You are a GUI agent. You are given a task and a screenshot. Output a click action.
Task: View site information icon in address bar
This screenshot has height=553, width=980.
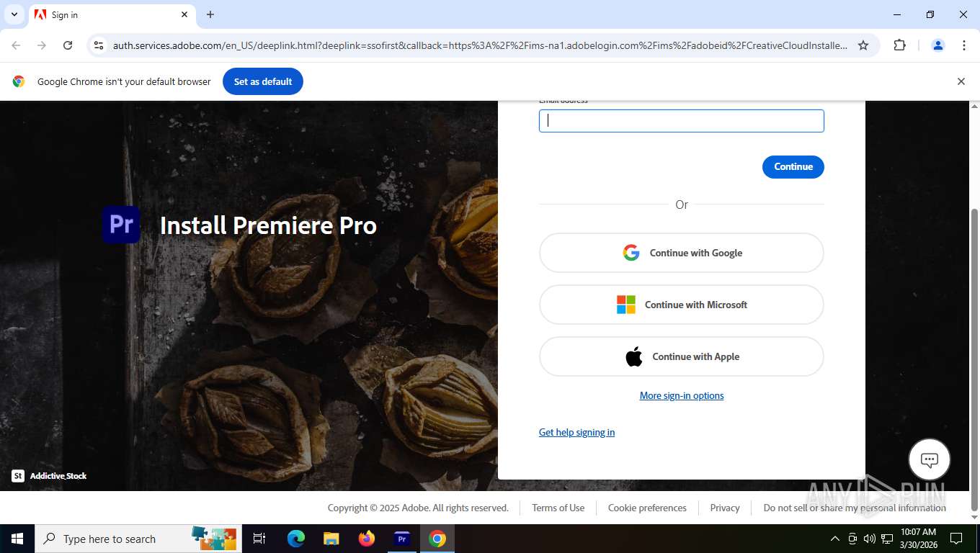tap(99, 45)
